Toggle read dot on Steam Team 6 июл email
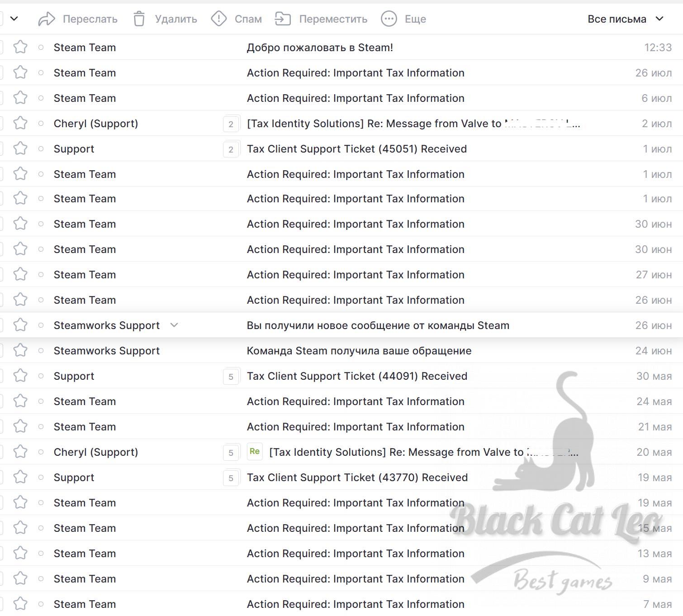Screen dimensions: 683x616 (x=41, y=98)
